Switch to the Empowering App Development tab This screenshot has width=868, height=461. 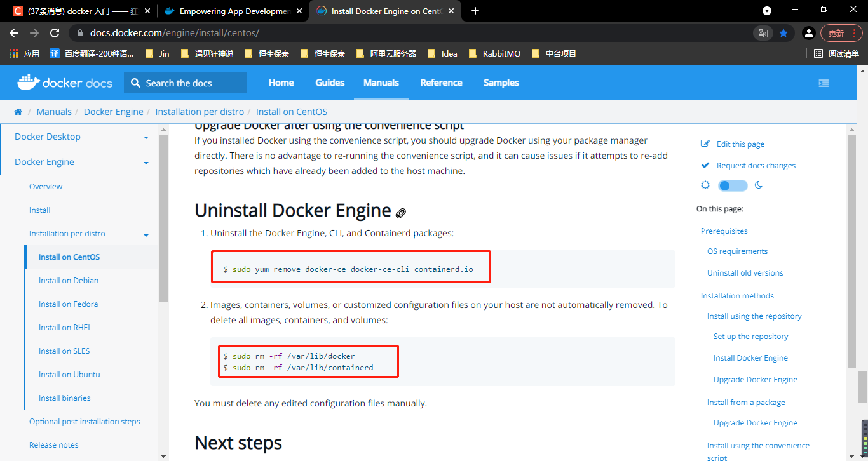coord(233,11)
